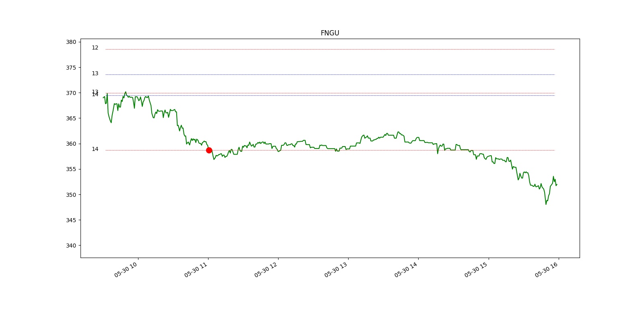Image resolution: width=644 pixels, height=322 pixels.
Task: Click the FNGU chart title
Action: pos(330,33)
